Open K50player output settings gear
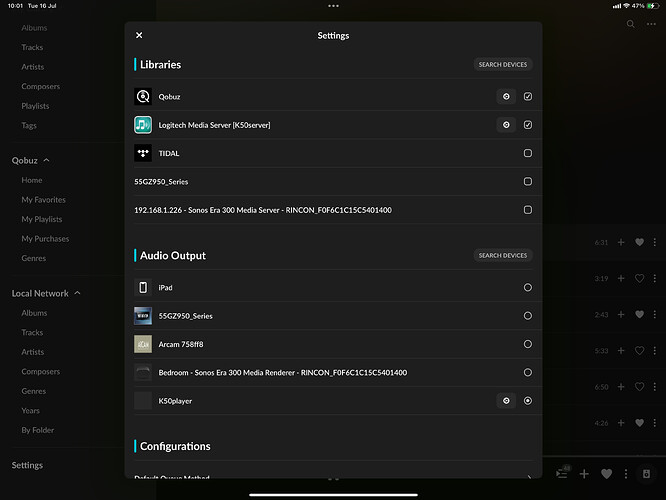Viewport: 666px width, 500px height. point(506,401)
